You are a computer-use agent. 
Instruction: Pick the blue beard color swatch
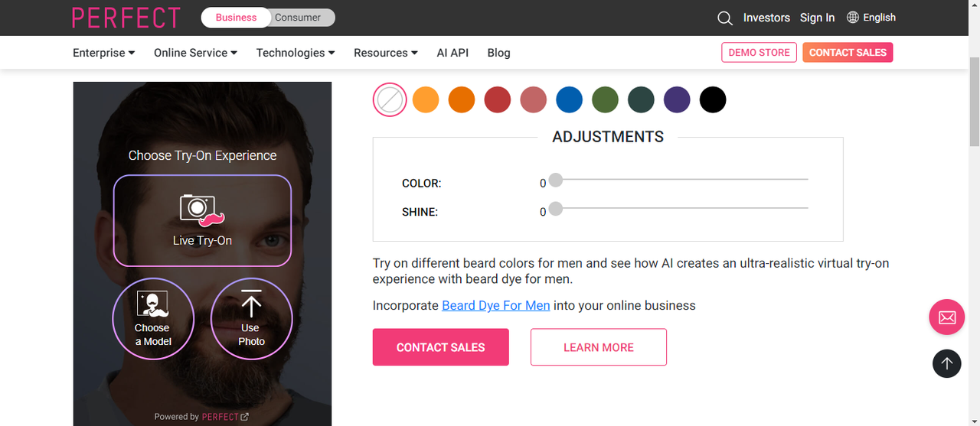[569, 100]
